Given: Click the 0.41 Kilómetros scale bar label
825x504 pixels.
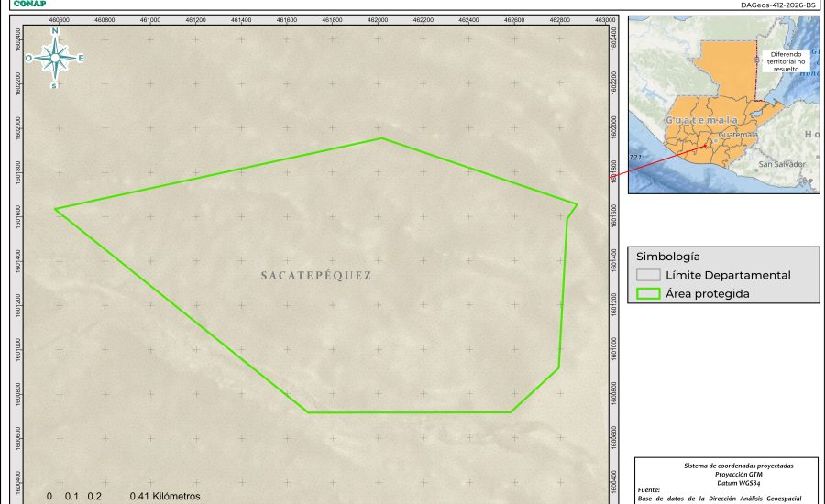Looking at the screenshot, I should [x=165, y=496].
